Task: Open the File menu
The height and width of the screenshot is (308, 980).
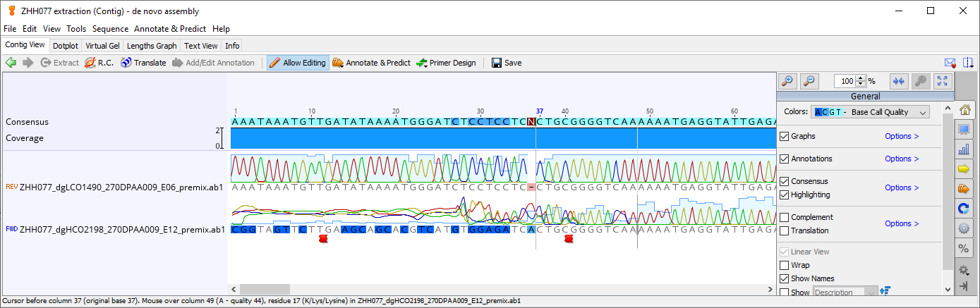Action: [10, 29]
